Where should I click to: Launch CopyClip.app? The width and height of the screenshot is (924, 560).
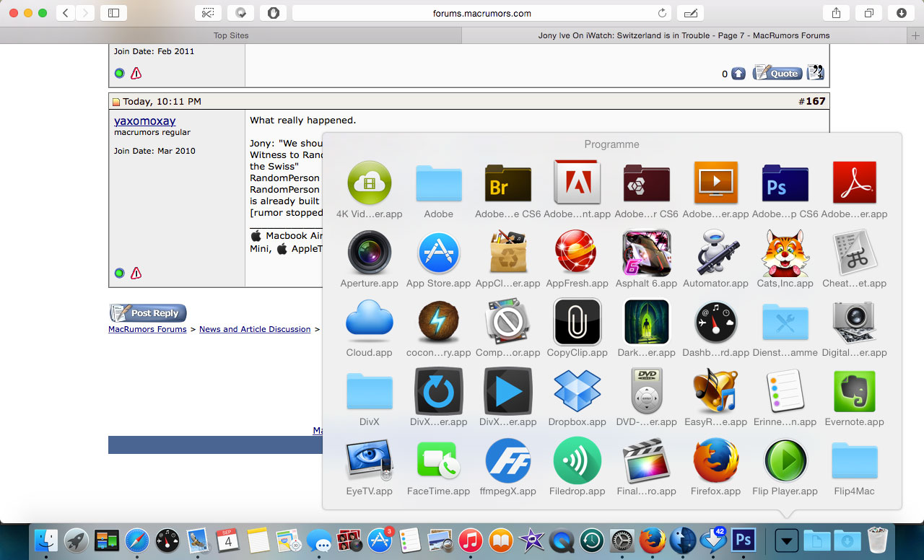click(x=577, y=321)
